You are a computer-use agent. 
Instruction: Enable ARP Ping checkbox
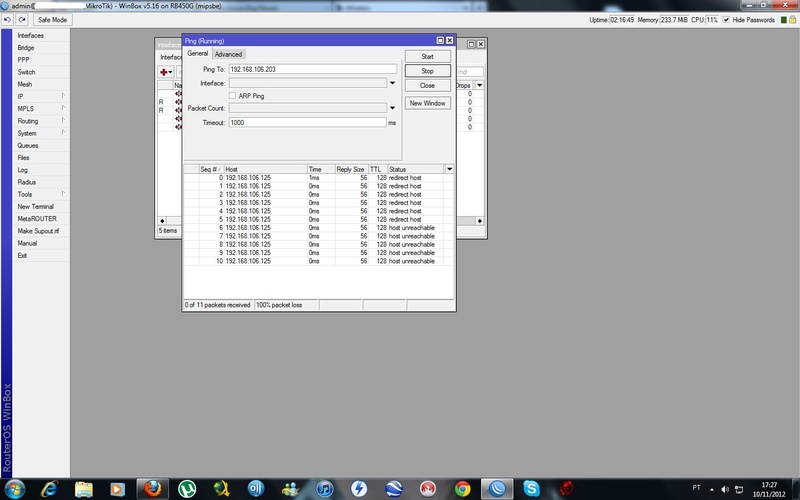pyautogui.click(x=232, y=96)
